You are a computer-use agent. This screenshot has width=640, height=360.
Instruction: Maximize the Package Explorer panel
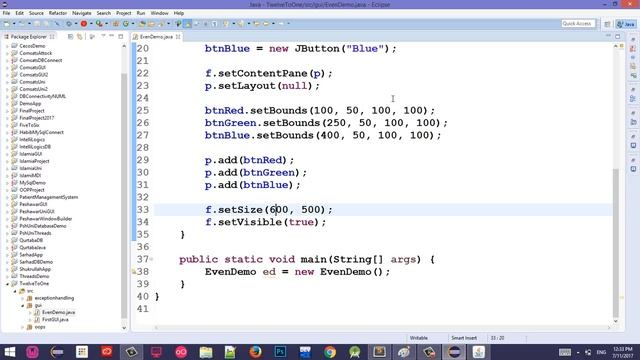point(121,36)
